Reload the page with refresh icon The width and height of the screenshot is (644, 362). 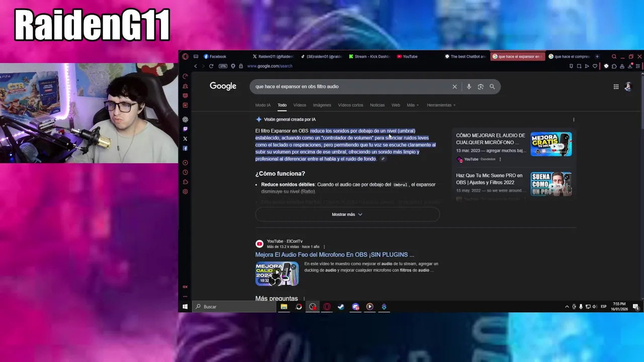[211, 66]
